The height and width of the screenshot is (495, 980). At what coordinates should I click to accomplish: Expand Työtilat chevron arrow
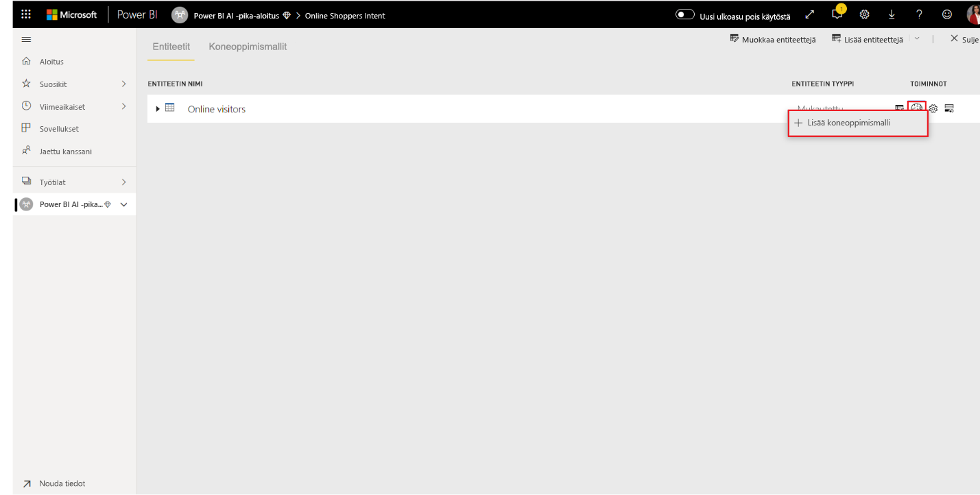pyautogui.click(x=124, y=182)
